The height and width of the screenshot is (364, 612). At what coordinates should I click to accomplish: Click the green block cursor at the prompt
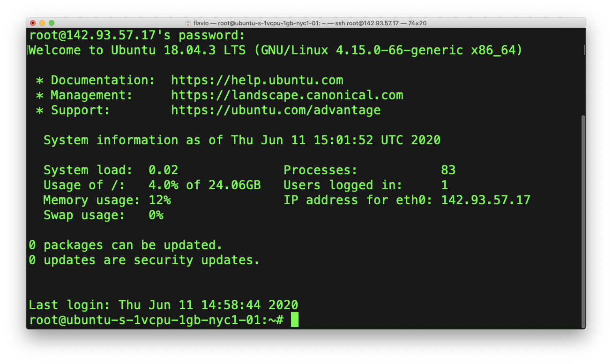pos(294,320)
